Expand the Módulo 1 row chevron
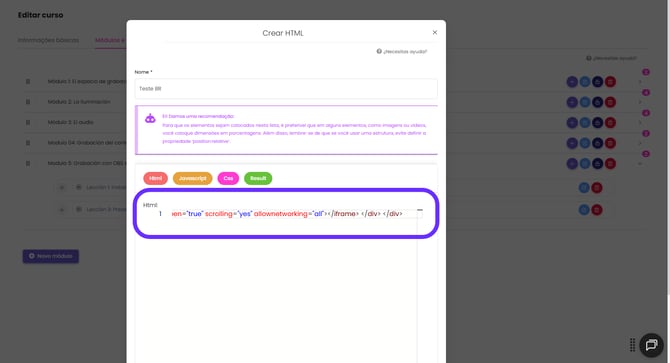Image resolution: width=670 pixels, height=363 pixels. pyautogui.click(x=640, y=82)
